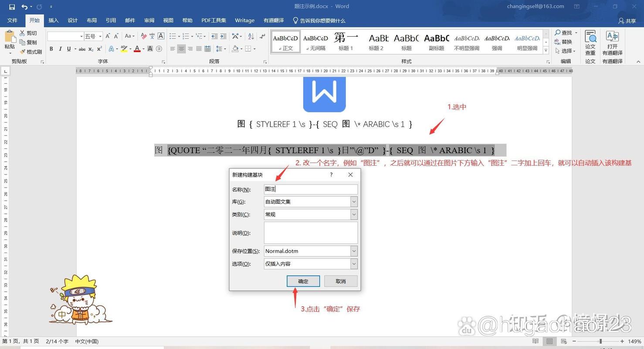Clear all formatting with eraser icon
Screen dimensions: 644x349
144,36
